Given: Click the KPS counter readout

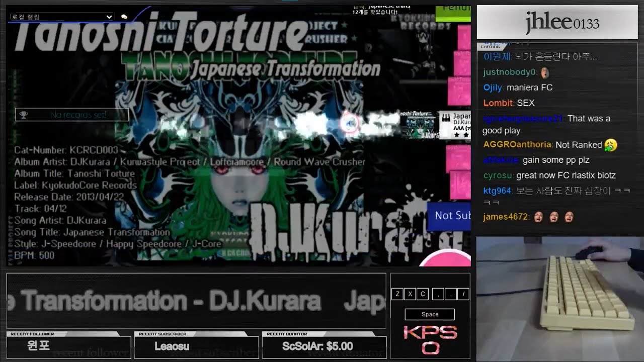Looking at the screenshot, I should 430,340.
